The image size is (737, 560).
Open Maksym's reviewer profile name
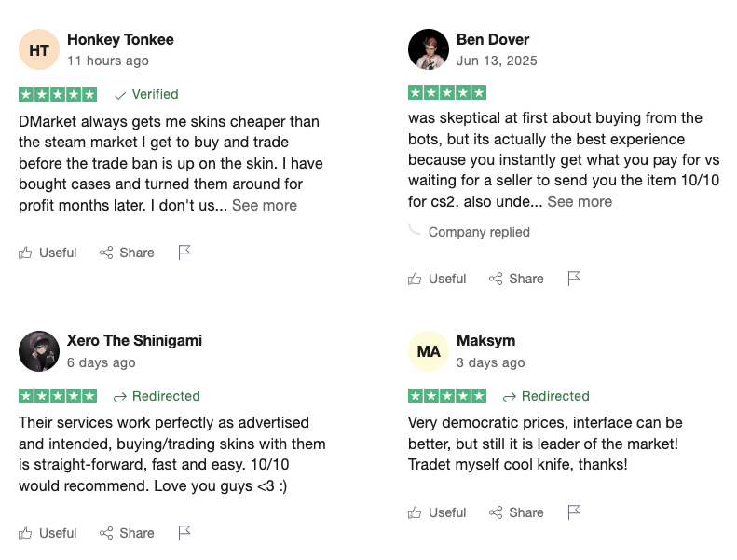(485, 340)
